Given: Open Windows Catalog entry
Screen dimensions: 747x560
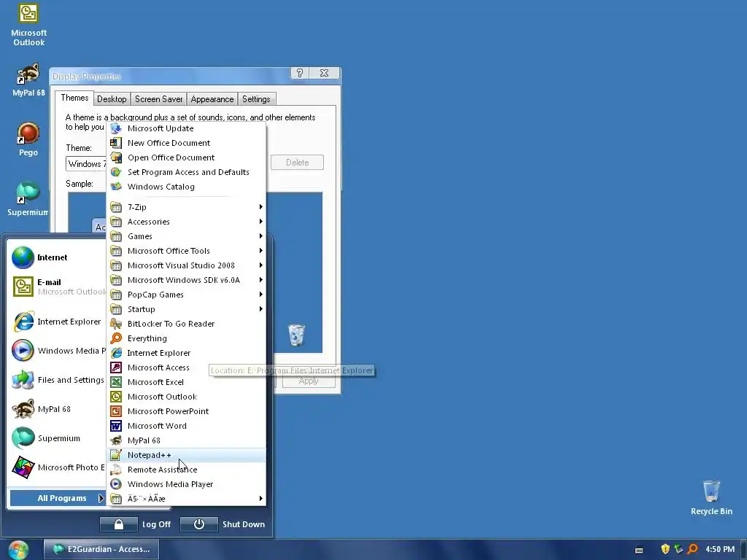Looking at the screenshot, I should tap(186, 187).
